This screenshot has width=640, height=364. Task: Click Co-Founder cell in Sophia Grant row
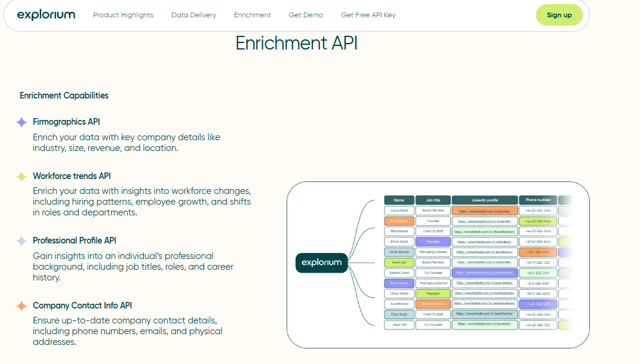[x=433, y=273]
